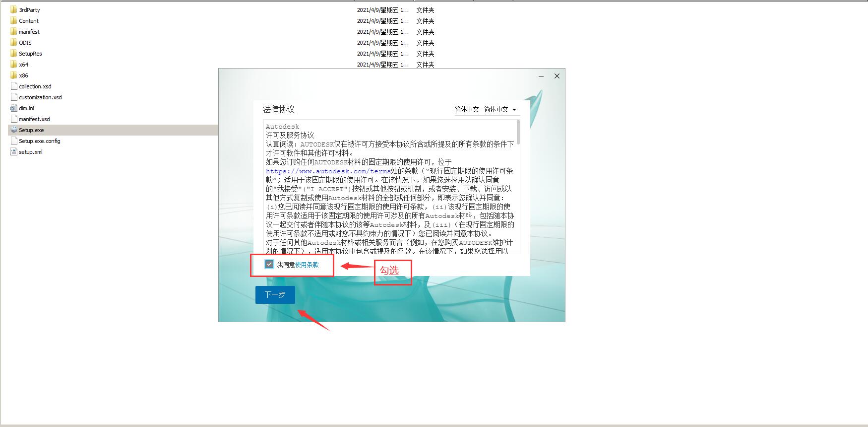This screenshot has height=427, width=868.
Task: Select the manifest folder entry
Action: [x=29, y=32]
